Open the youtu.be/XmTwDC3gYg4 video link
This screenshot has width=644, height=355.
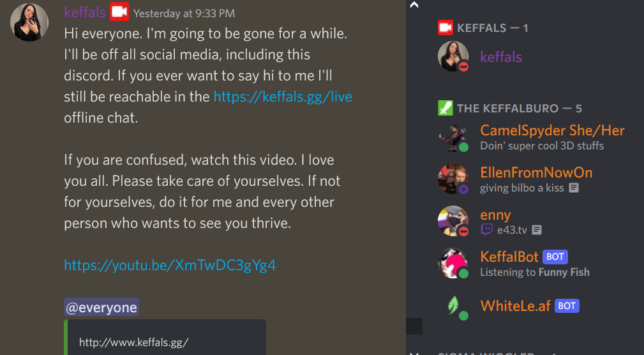170,265
